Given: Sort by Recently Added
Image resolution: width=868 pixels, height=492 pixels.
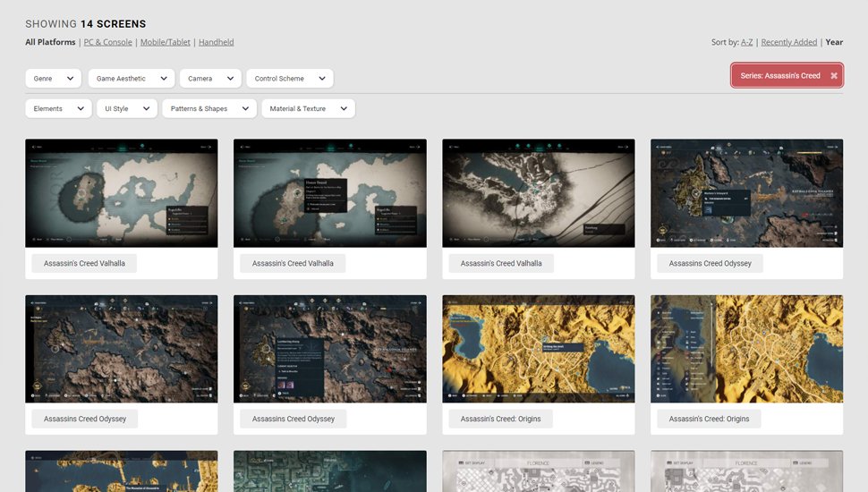Looking at the screenshot, I should 789,42.
